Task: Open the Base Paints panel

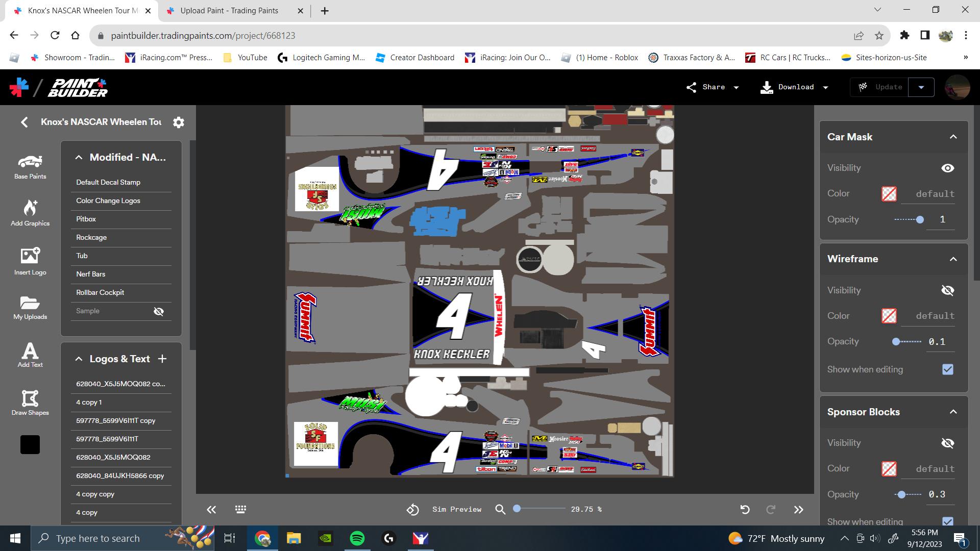Action: point(30,167)
